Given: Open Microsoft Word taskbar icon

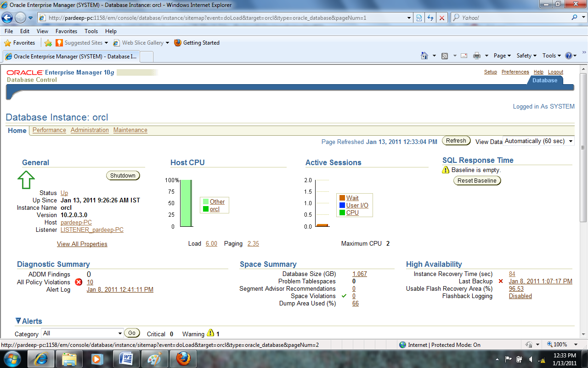Looking at the screenshot, I should pyautogui.click(x=126, y=358).
